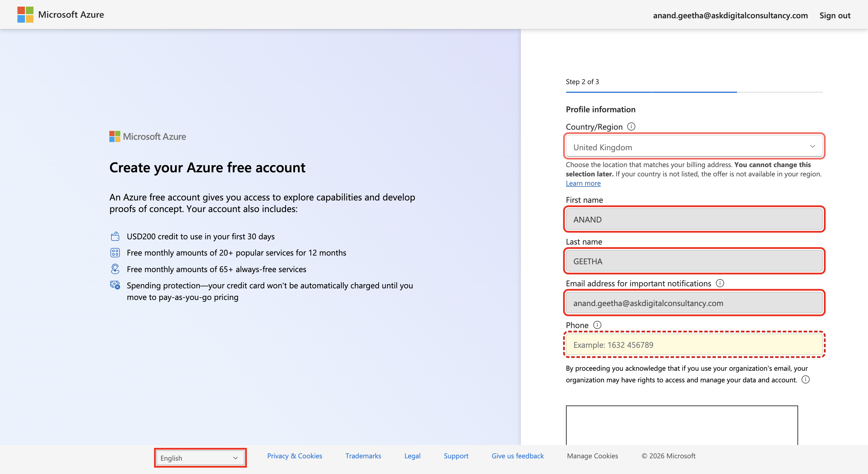Open the Country/Region dropdown
The image size is (868, 474).
(694, 146)
